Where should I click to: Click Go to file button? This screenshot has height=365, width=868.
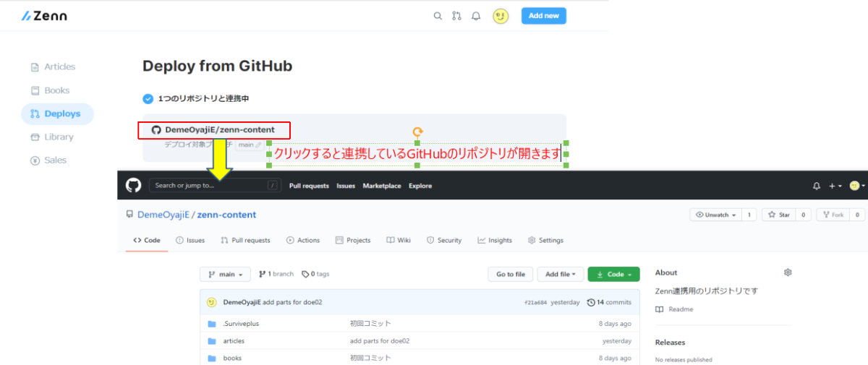coord(511,275)
